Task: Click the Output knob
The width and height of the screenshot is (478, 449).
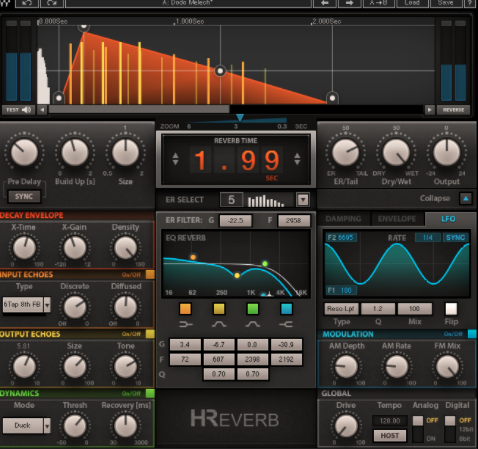Action: click(x=447, y=152)
